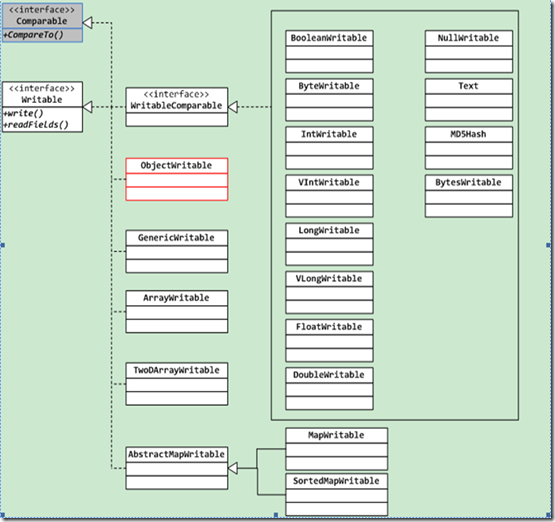Click the MD5Hash class title

pos(468,134)
